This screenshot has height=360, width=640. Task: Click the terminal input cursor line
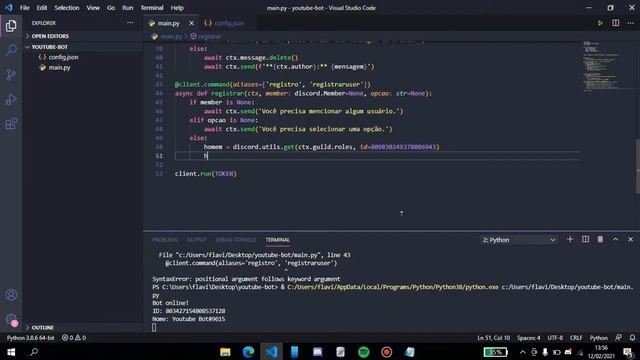coord(154,327)
